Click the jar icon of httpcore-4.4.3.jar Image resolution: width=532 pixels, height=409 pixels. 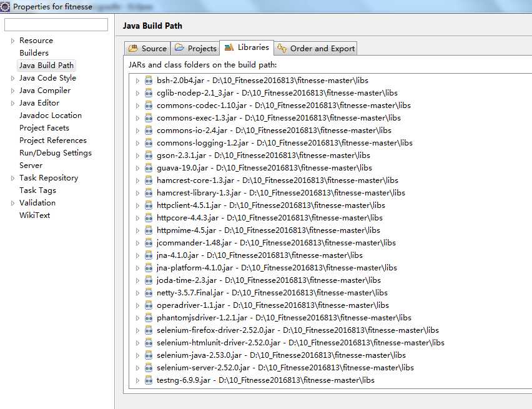pos(149,218)
